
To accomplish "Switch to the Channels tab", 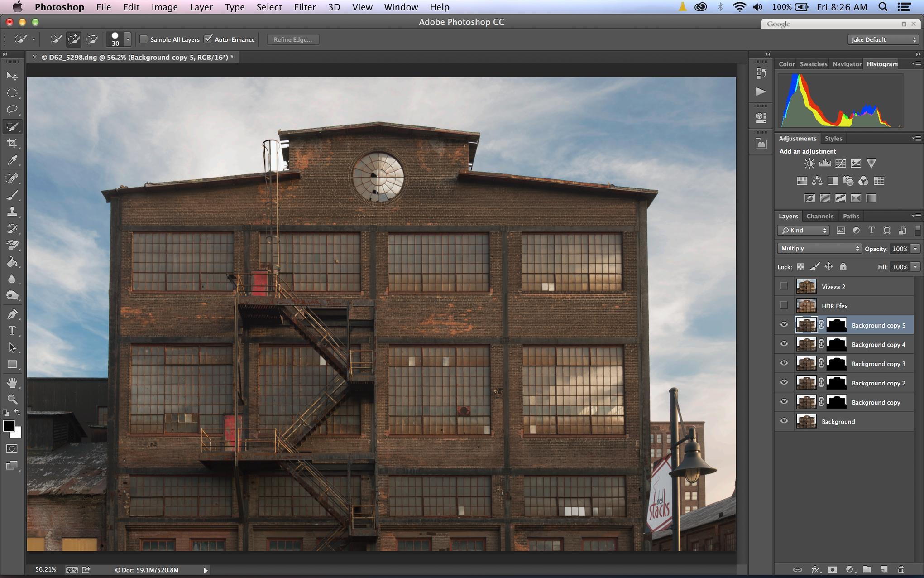I will 819,216.
